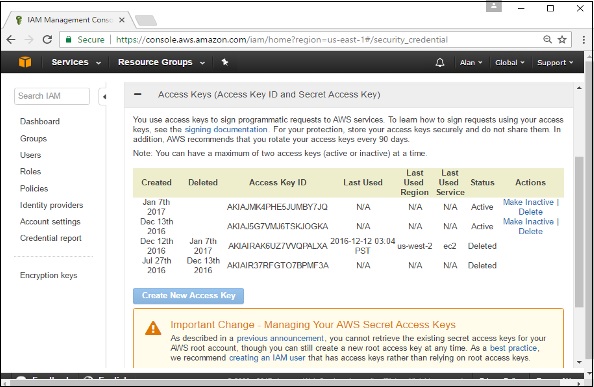Image resolution: width=594 pixels, height=387 pixels.
Task: Click the 2016-12-12 03:04 PST last used cell
Action: [x=363, y=246]
